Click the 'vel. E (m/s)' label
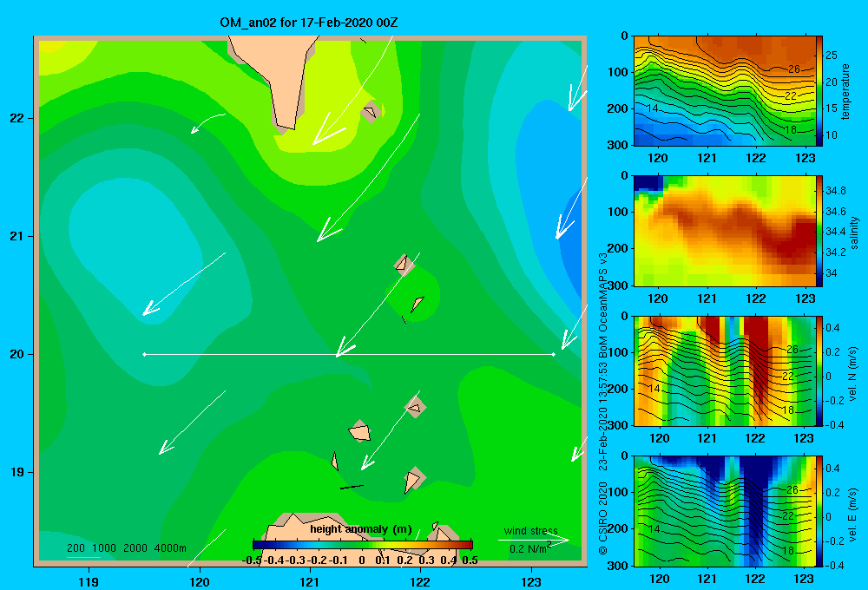The height and width of the screenshot is (590, 868). pos(853,514)
